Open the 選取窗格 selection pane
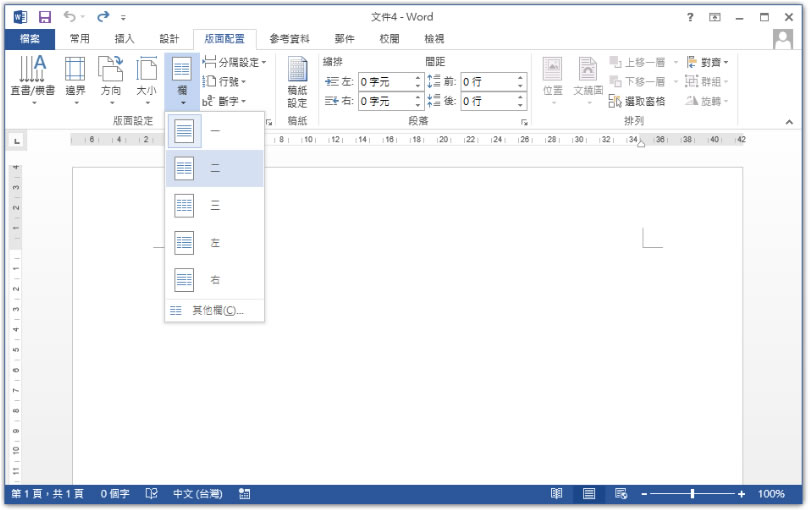The height and width of the screenshot is (510, 810). (x=637, y=101)
